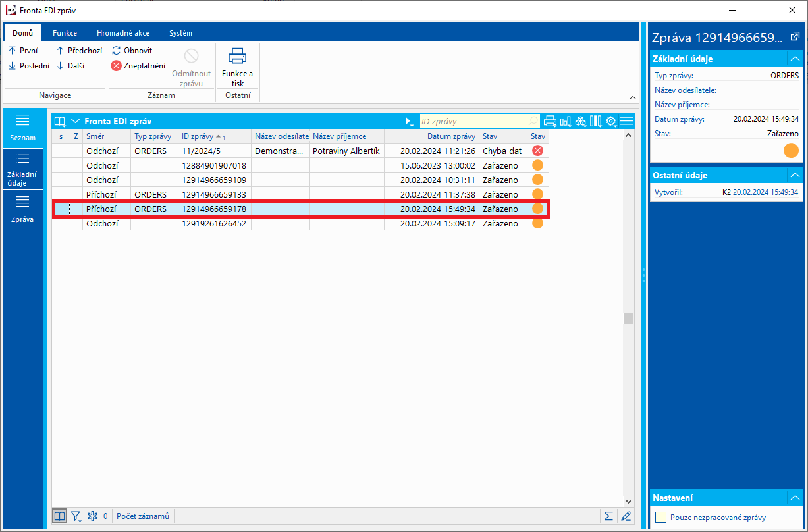Open the chart icon in grid toolbar

coord(565,121)
